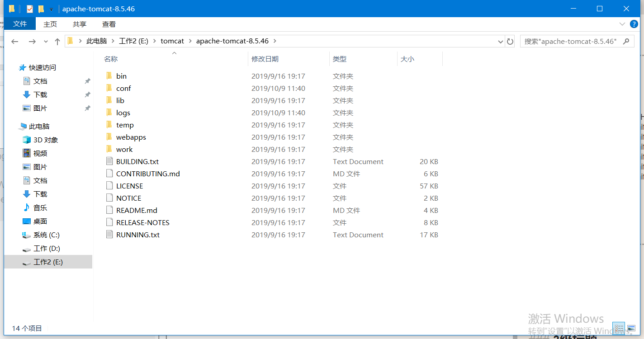Screen dimensions: 644x339
Task: Select the 2019/10/9 11:40 date of conf
Action: click(278, 88)
